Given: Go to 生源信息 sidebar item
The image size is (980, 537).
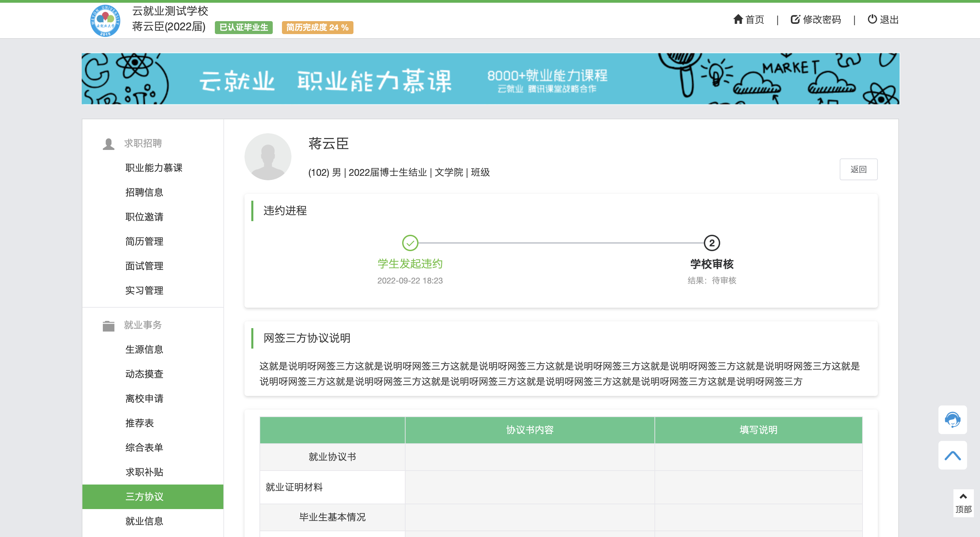Looking at the screenshot, I should pyautogui.click(x=144, y=349).
